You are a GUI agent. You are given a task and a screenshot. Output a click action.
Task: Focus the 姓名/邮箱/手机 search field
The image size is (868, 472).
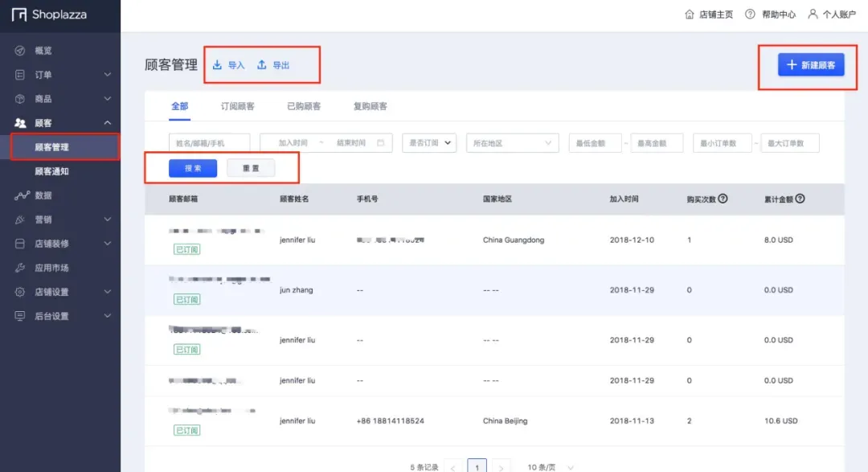point(209,143)
